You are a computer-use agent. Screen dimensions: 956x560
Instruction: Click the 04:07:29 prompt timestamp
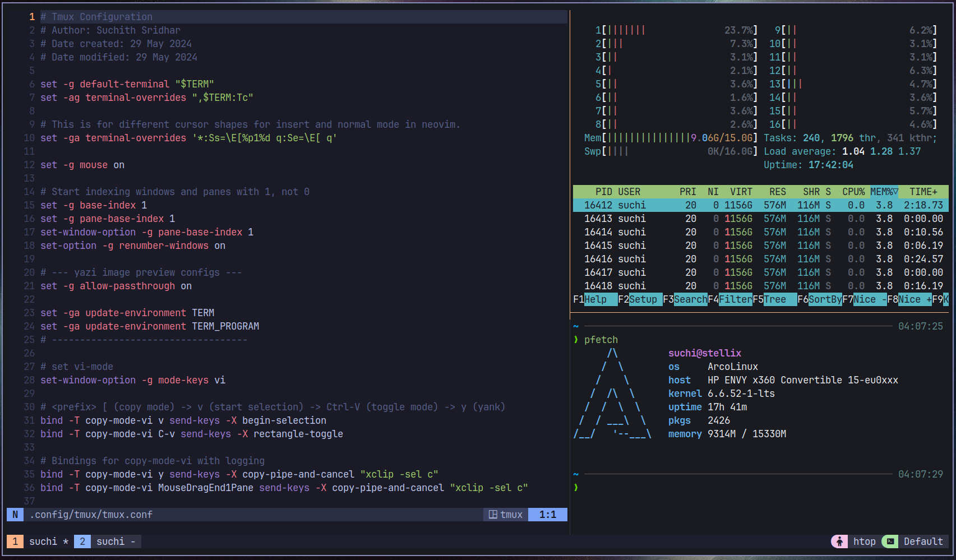click(921, 474)
